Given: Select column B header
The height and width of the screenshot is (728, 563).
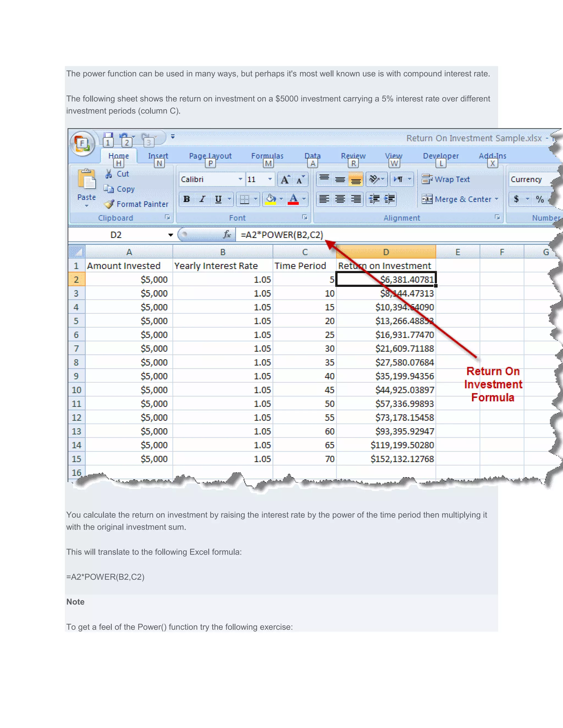Looking at the screenshot, I should 223,252.
